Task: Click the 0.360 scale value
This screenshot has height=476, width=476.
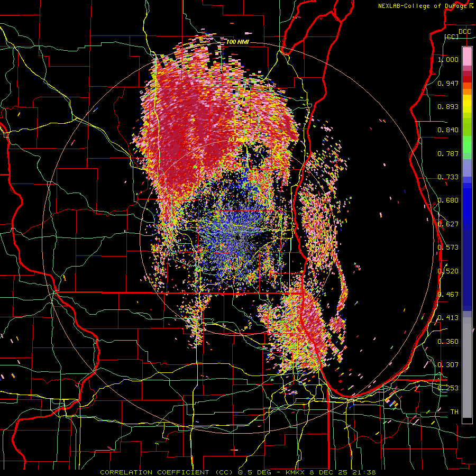Action: (x=448, y=342)
